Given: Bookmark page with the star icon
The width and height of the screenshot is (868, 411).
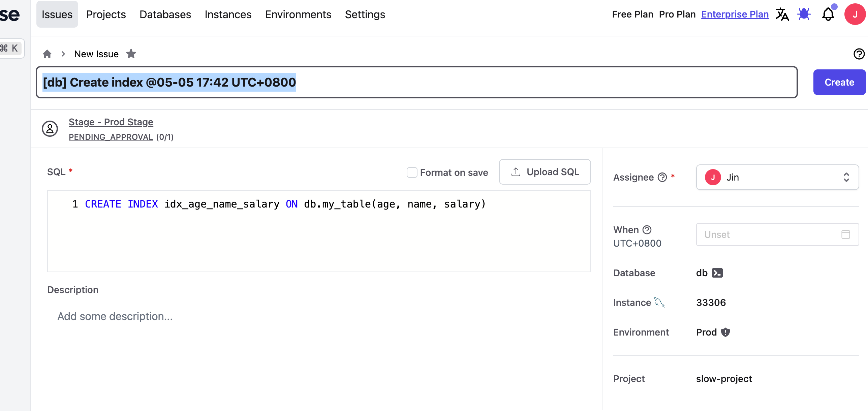Looking at the screenshot, I should (x=131, y=54).
